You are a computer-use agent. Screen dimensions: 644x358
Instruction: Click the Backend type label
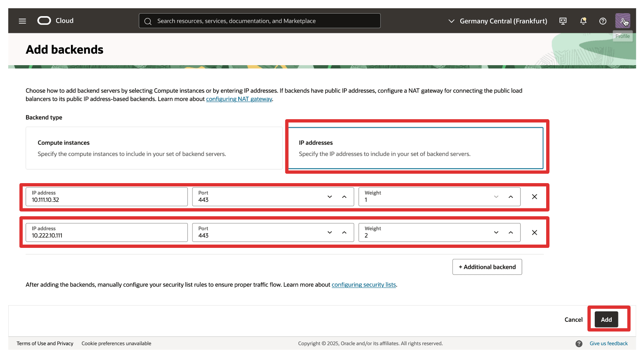[44, 118]
